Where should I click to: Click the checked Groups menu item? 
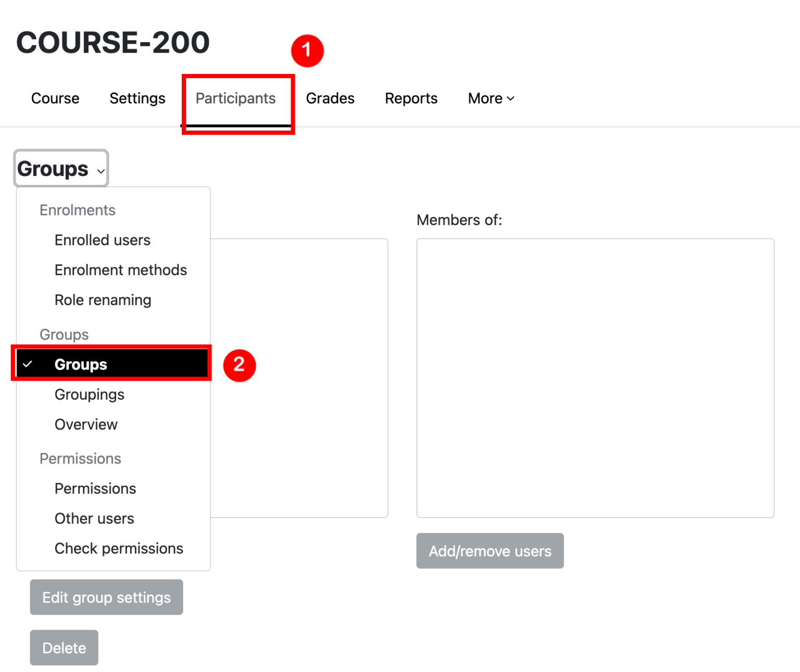(x=81, y=364)
